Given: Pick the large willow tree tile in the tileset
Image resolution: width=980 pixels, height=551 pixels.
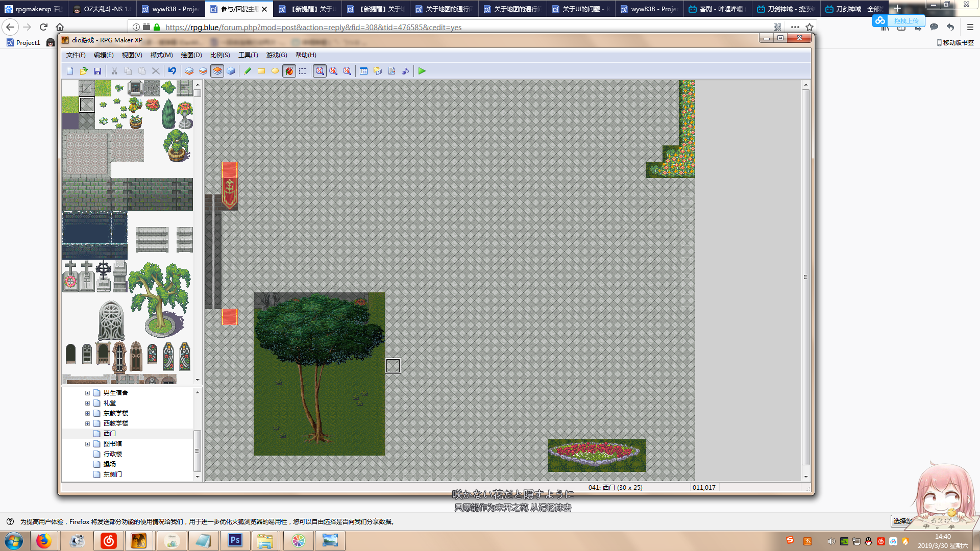Looking at the screenshot, I should (x=160, y=299).
